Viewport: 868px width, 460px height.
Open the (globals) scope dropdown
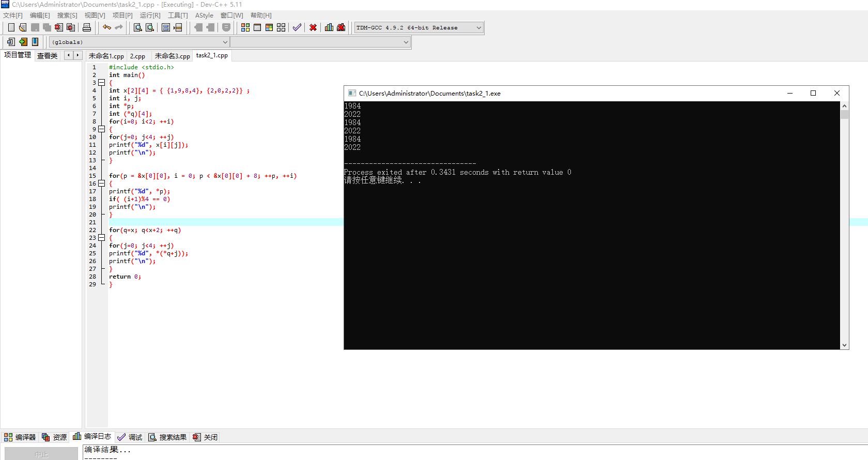tap(139, 42)
